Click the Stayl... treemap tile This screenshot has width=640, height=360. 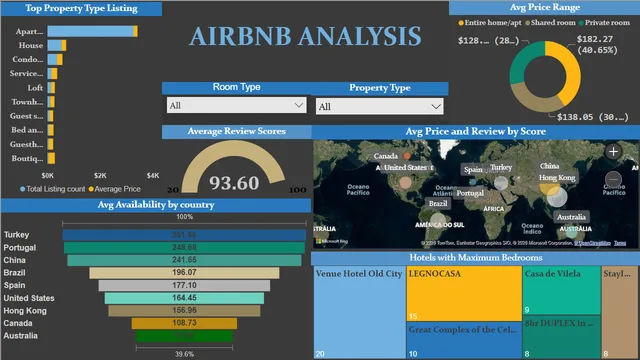click(620, 312)
